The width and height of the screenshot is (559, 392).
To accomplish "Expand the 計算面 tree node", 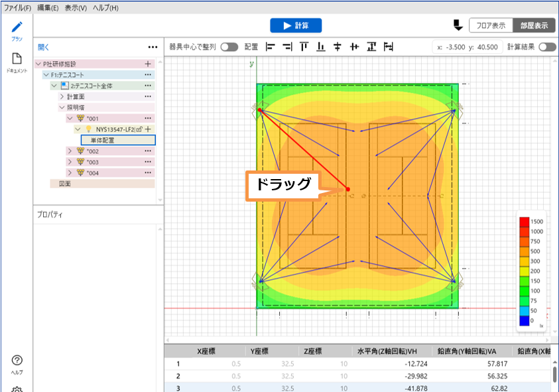I will coord(62,96).
